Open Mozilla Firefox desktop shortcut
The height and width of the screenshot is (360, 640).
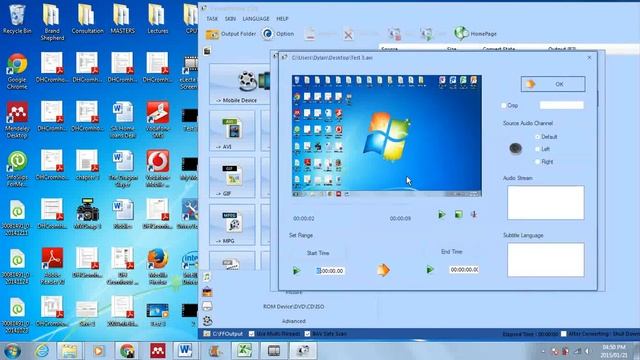(158, 267)
